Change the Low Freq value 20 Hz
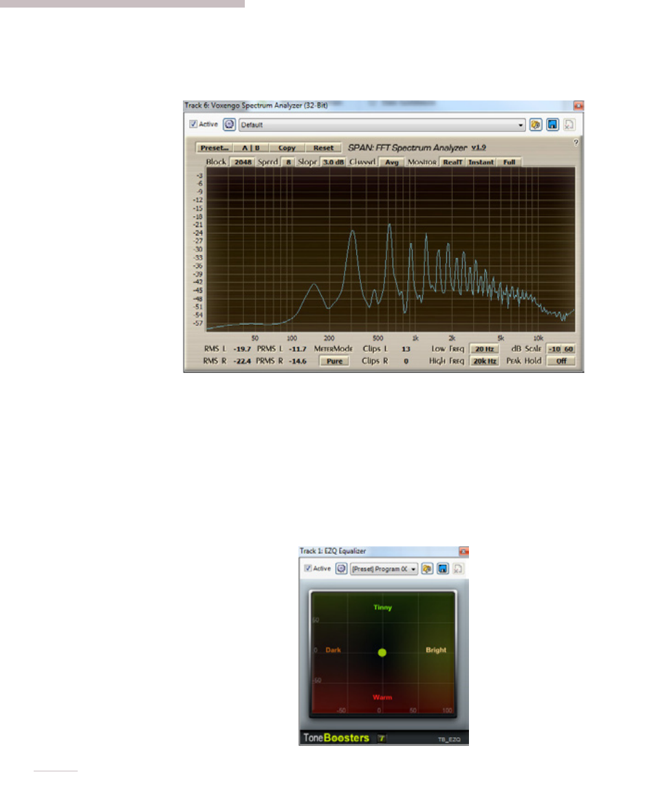The width and height of the screenshot is (656, 812). tap(484, 349)
